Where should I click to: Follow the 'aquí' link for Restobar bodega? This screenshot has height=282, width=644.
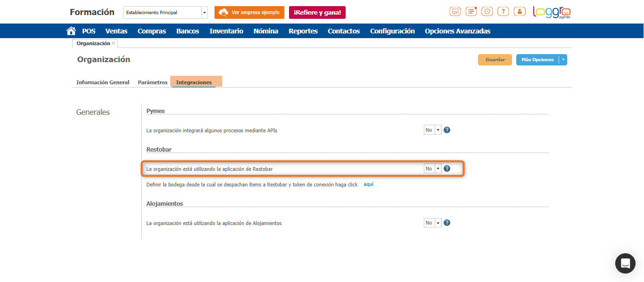pos(368,185)
